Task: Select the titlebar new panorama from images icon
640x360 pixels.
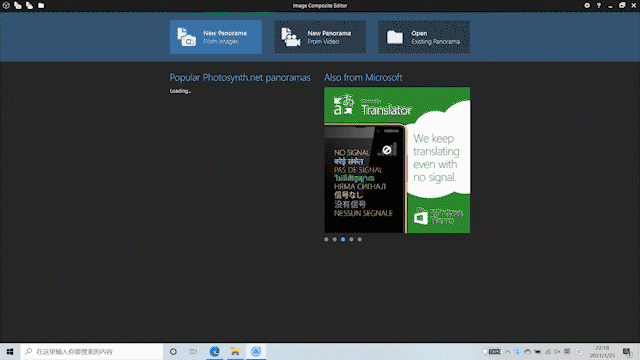Action: (18, 5)
